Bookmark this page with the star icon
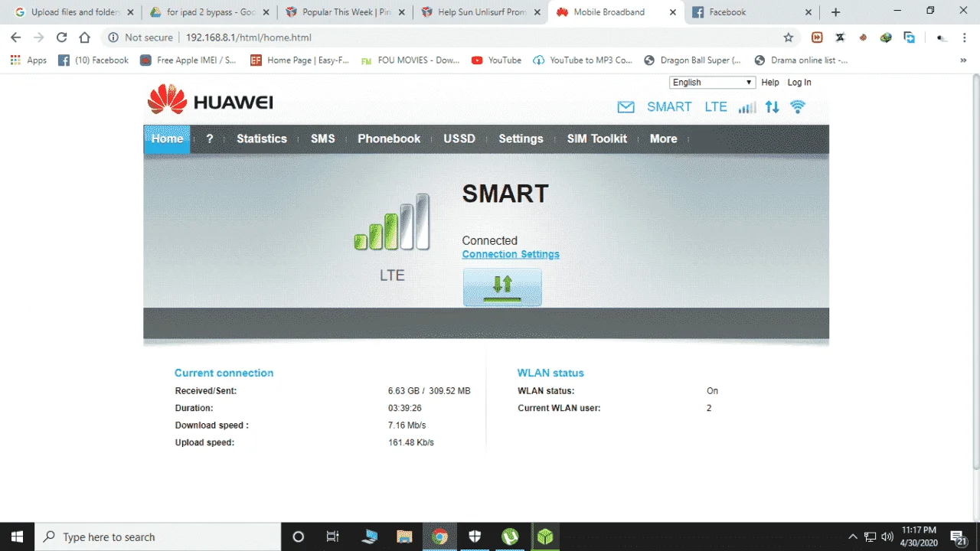Viewport: 980px width, 551px height. click(x=789, y=37)
